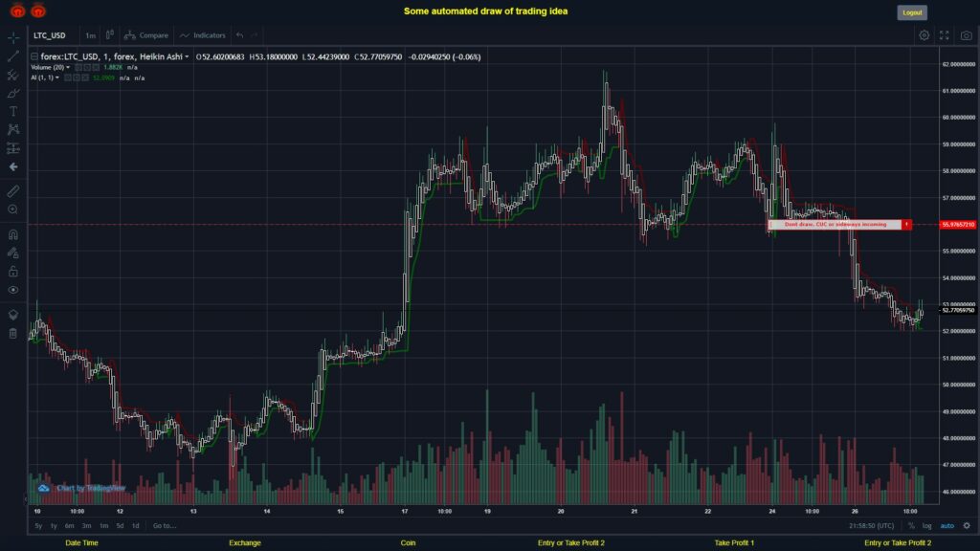980x551 pixels.
Task: Click the undo arrow in the toolbar
Action: point(240,35)
